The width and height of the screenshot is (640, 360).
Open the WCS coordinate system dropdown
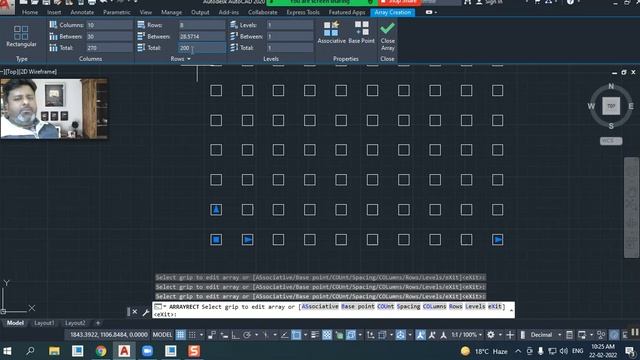point(611,141)
